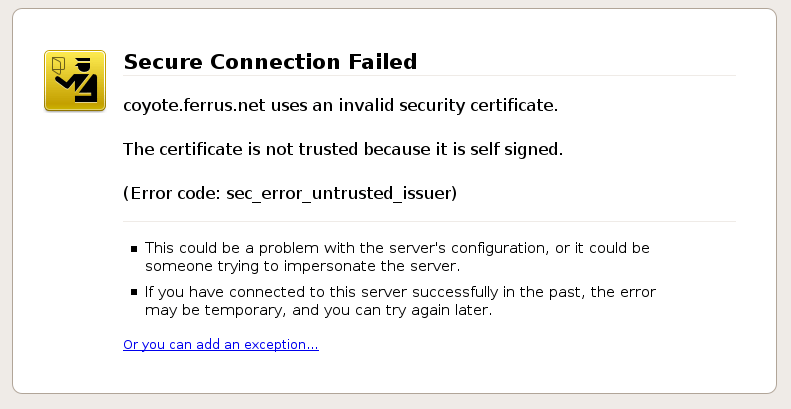Click the sec_error_untrusted_issuer error code
791x409 pixels.
coord(339,193)
